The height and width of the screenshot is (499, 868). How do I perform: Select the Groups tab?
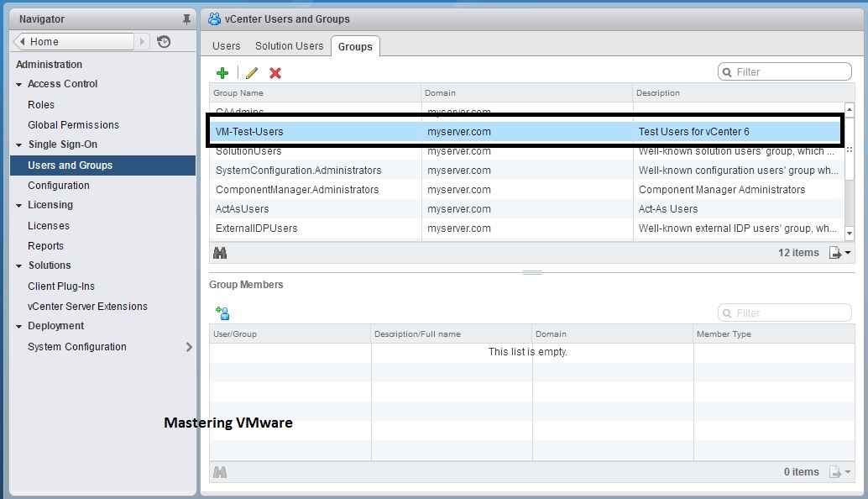(x=355, y=46)
